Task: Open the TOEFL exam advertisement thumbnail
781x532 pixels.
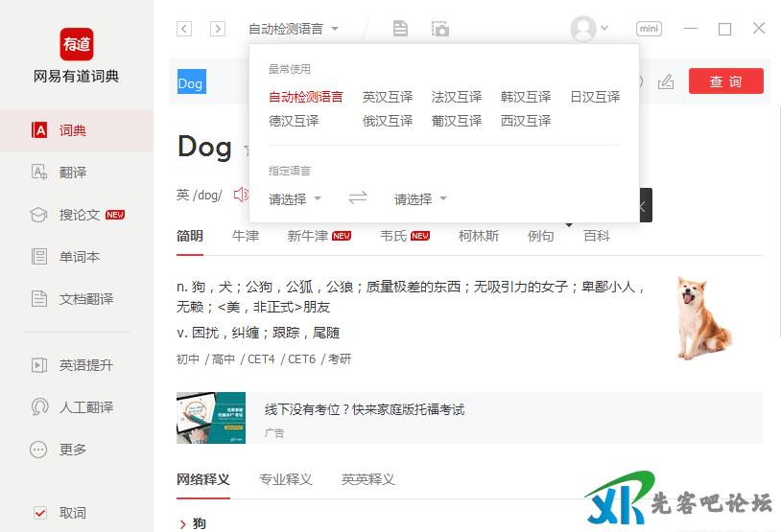Action: point(211,418)
